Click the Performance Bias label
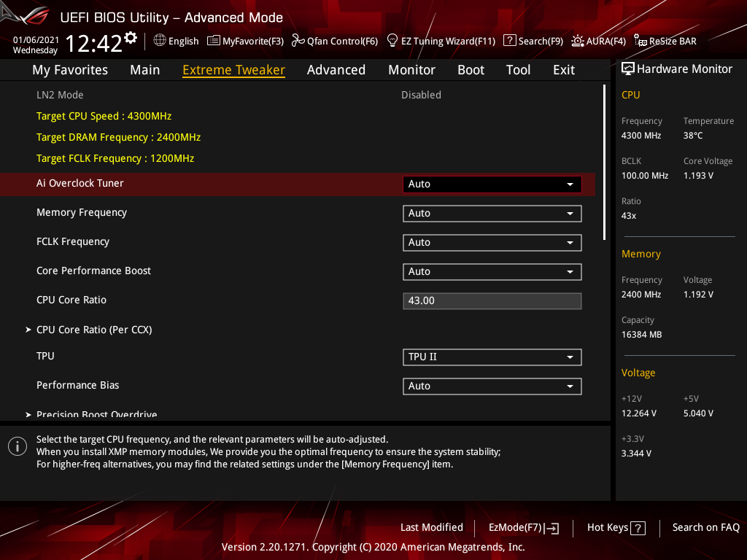Screen dimensions: 747x560 pos(77,385)
